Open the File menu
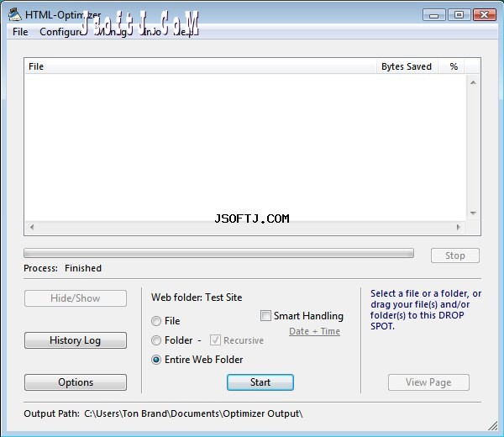 coord(20,32)
